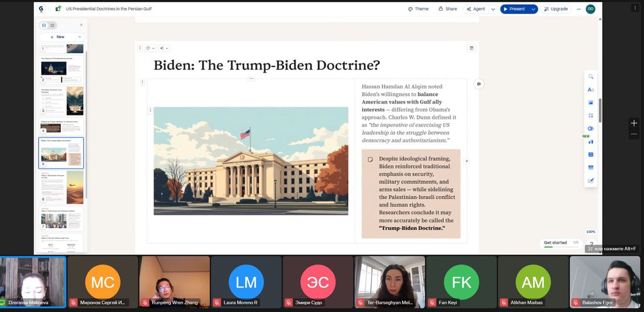Click the zoom in plus button
The height and width of the screenshot is (312, 644).
pyautogui.click(x=634, y=123)
